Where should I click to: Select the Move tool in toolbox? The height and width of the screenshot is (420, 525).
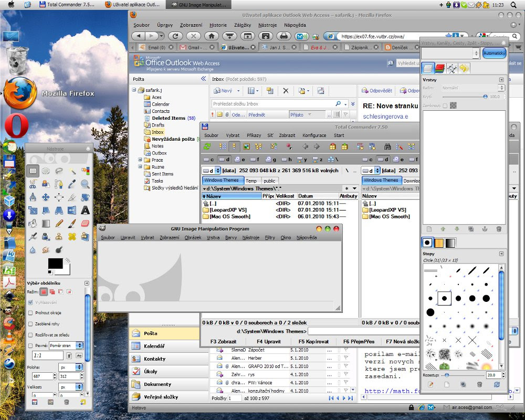[x=46, y=197]
